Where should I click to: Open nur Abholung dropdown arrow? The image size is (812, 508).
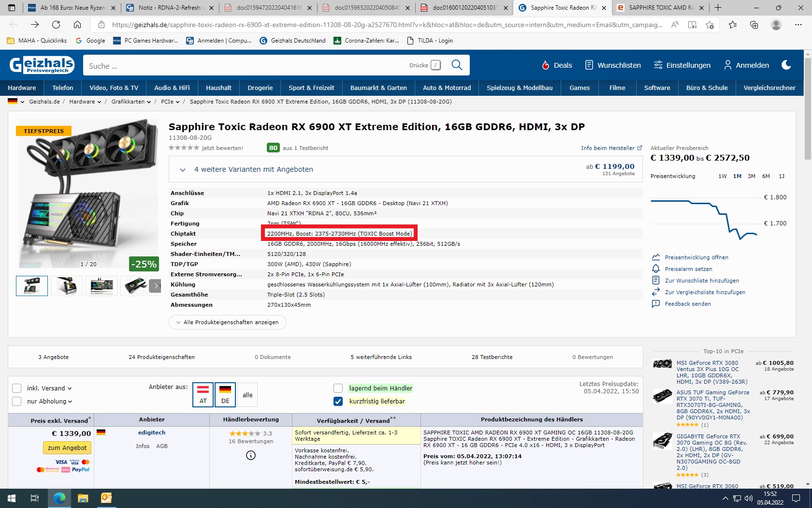[x=71, y=402]
